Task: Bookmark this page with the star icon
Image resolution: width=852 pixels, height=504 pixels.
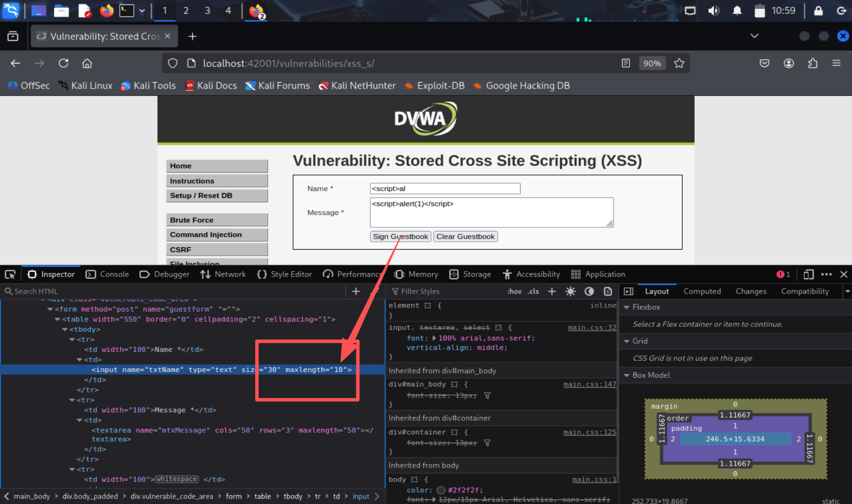Action: click(x=679, y=63)
